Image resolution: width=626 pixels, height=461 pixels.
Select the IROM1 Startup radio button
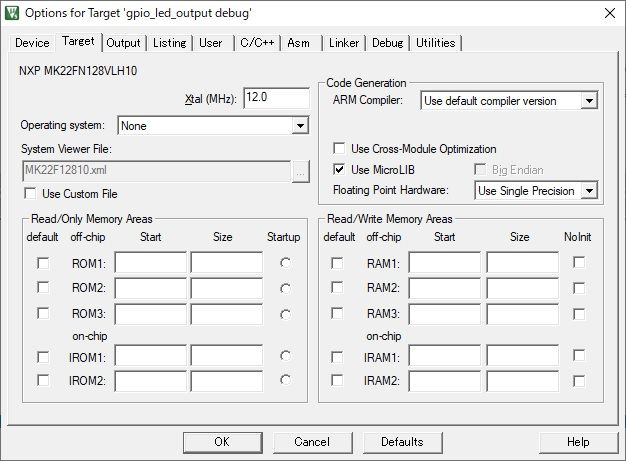[285, 356]
